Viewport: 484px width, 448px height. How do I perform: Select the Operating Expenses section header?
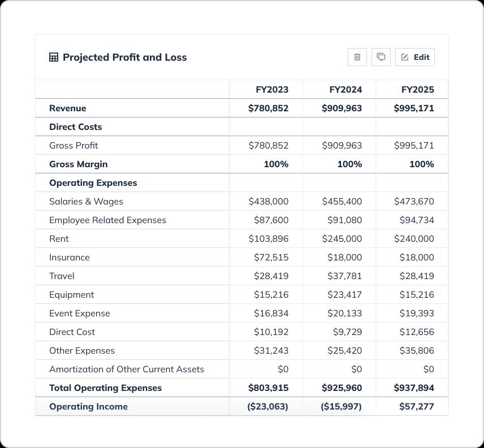(x=93, y=182)
